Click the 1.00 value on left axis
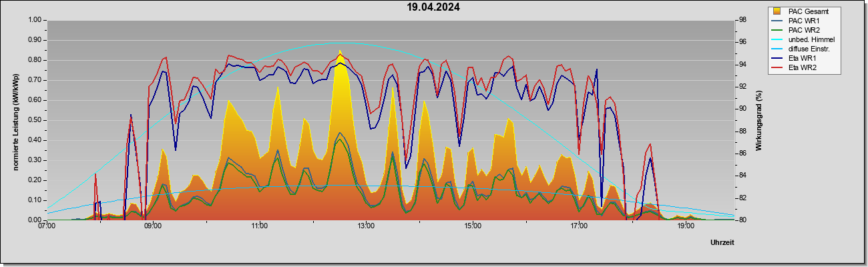 [x=35, y=20]
